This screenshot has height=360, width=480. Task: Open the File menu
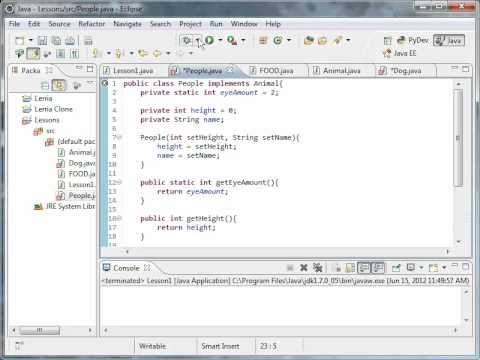[x=14, y=24]
